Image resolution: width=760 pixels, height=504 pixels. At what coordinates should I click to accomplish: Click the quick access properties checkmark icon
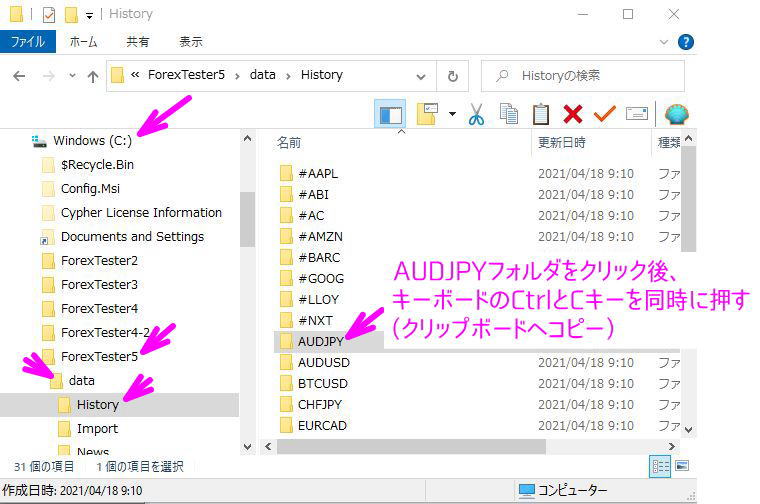48,15
